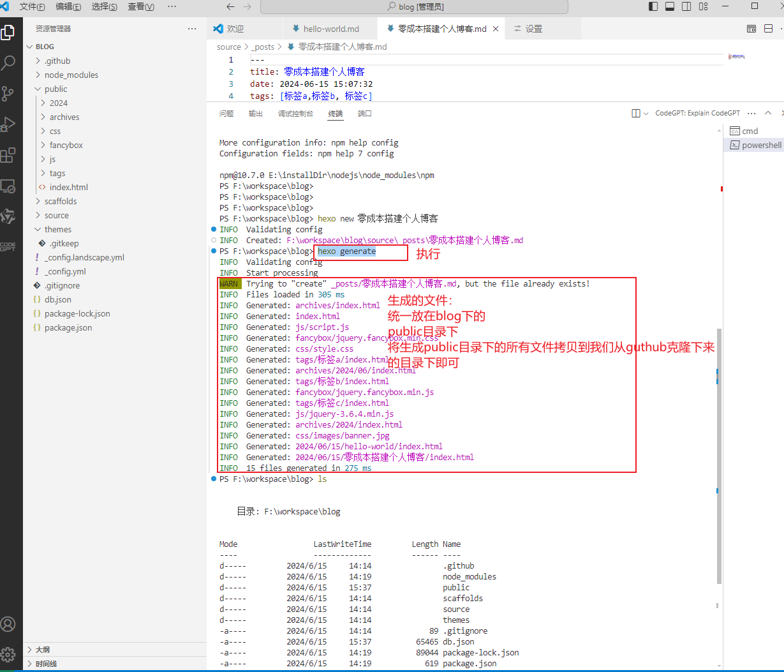784x672 pixels.
Task: Open the Source Control view
Action: tap(8, 93)
